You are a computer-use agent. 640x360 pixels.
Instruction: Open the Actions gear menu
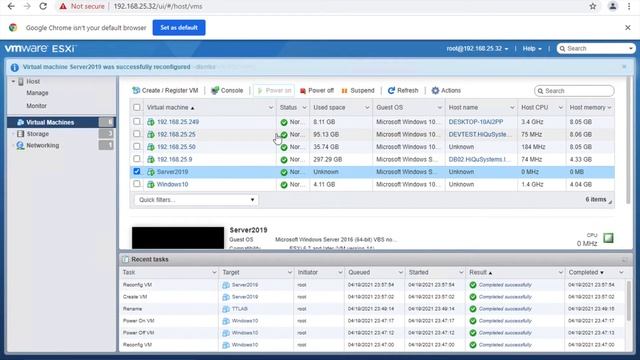[446, 91]
